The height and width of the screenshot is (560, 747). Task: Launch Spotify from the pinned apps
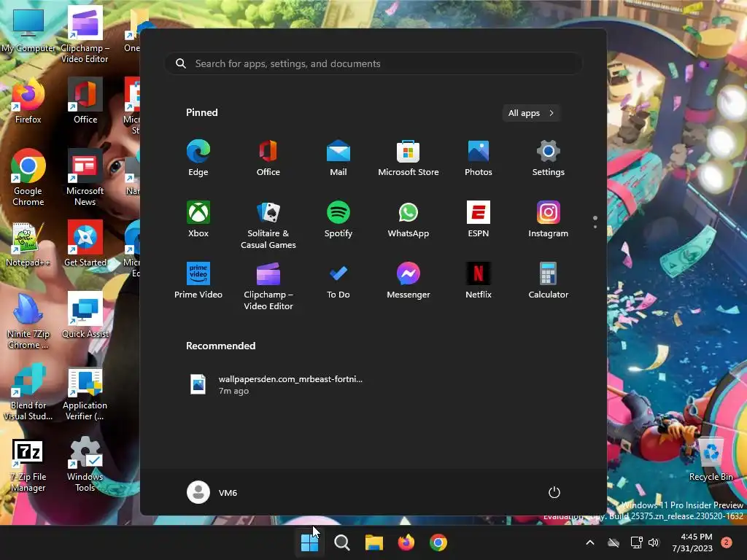point(338,219)
